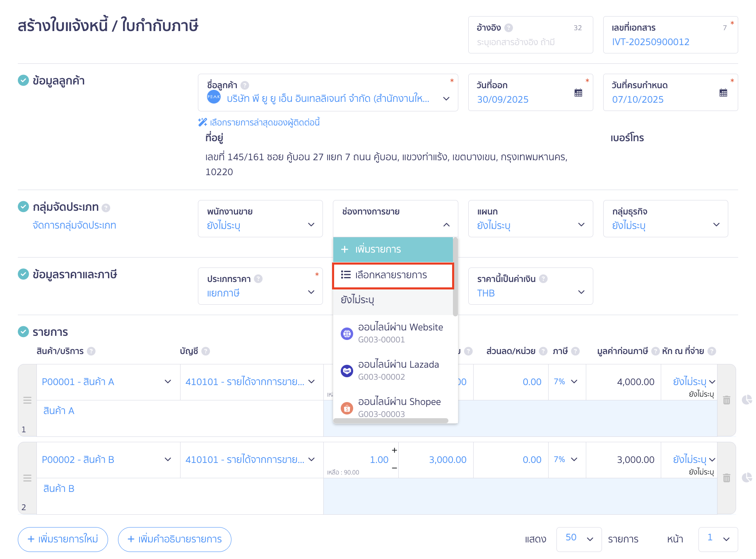Toggle checkmark next to กลุ่มจัดประเภท header
The width and height of the screenshot is (756, 559).
pos(23,207)
